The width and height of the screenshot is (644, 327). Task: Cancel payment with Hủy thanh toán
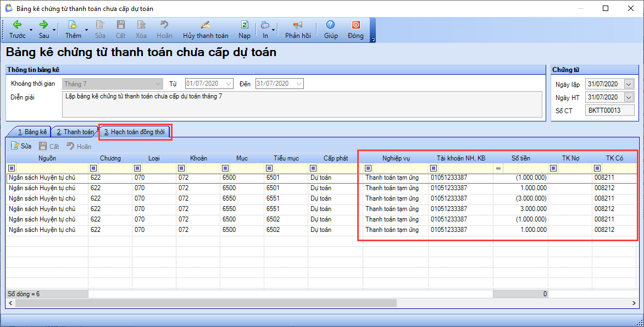click(206, 30)
